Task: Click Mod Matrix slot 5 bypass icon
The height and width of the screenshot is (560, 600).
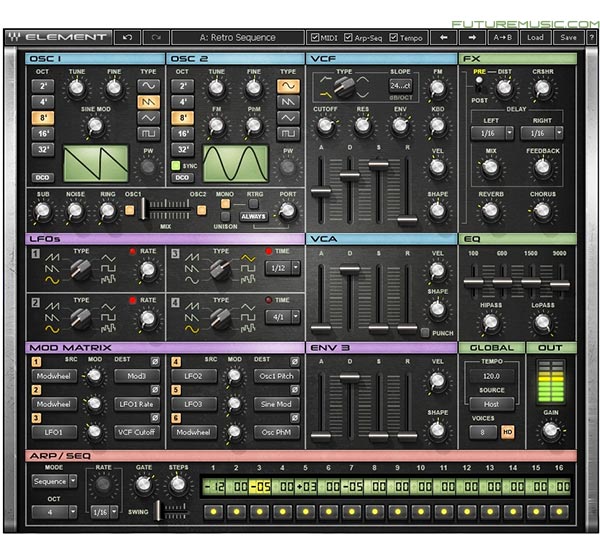Action: pyautogui.click(x=294, y=390)
